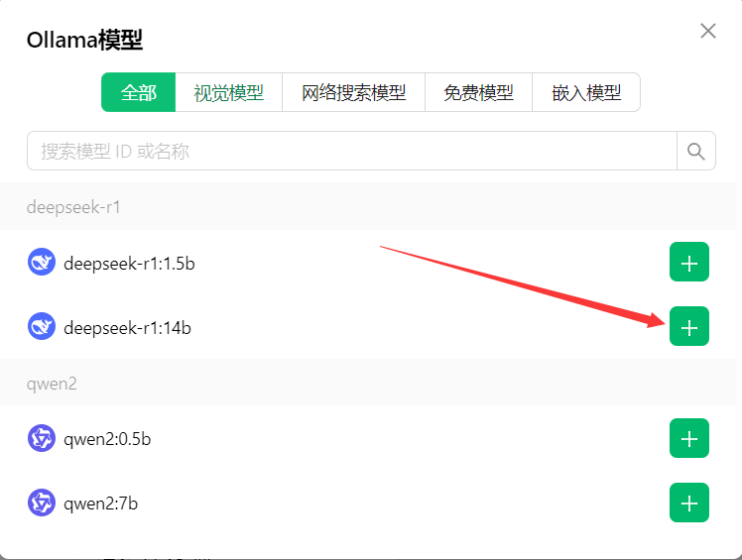
Task: Add the qwen2:0.5b model
Action: coord(689,438)
